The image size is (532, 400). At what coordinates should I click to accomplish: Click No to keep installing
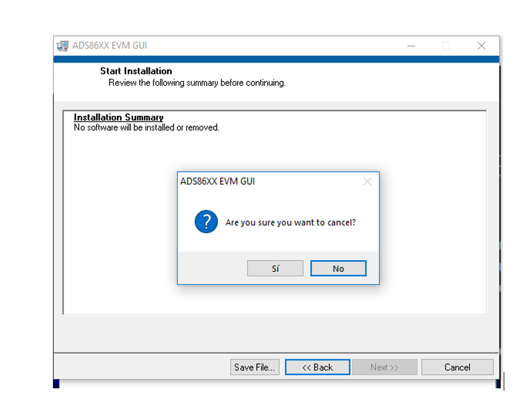pyautogui.click(x=338, y=268)
